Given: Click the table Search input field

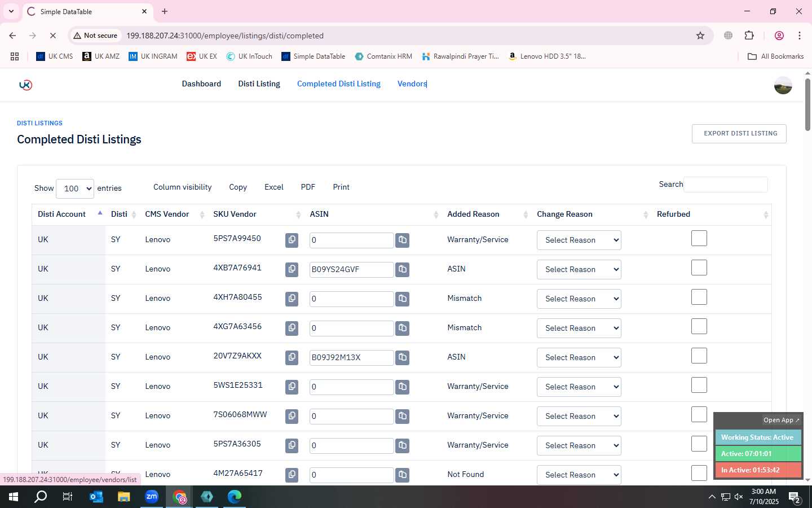Looking at the screenshot, I should (x=725, y=185).
